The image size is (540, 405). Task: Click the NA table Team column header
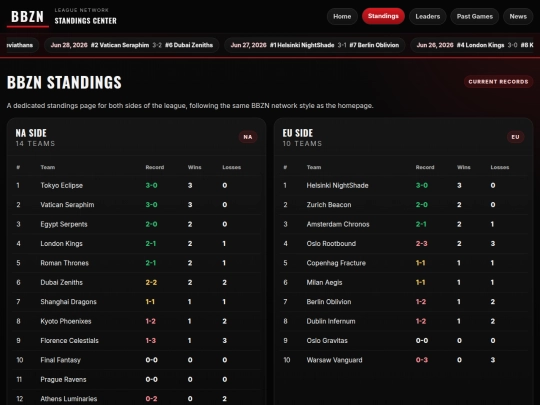tap(48, 167)
